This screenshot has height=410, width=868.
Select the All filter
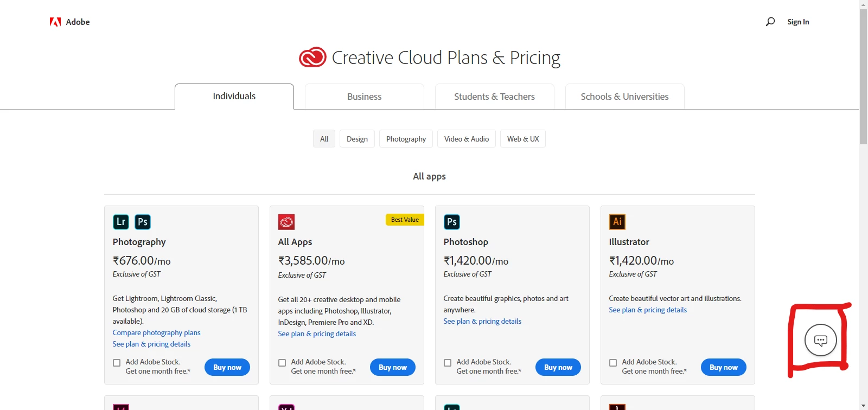coord(324,139)
